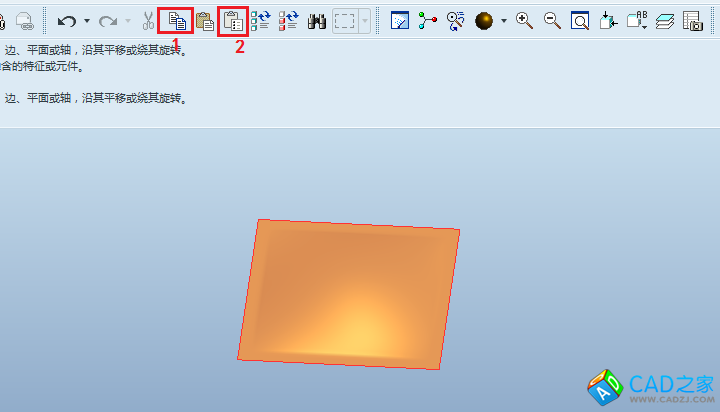Click the Undo arrow button

click(x=67, y=20)
